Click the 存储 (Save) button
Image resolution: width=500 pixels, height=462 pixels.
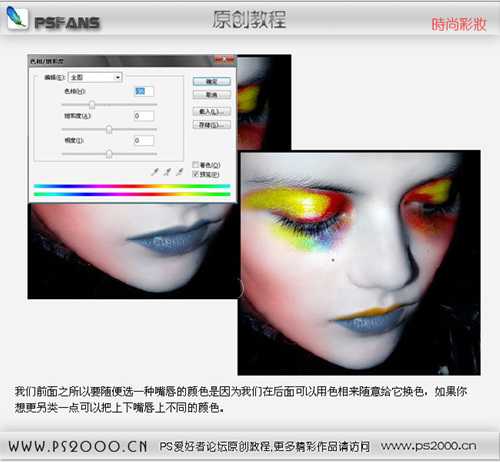(212, 125)
